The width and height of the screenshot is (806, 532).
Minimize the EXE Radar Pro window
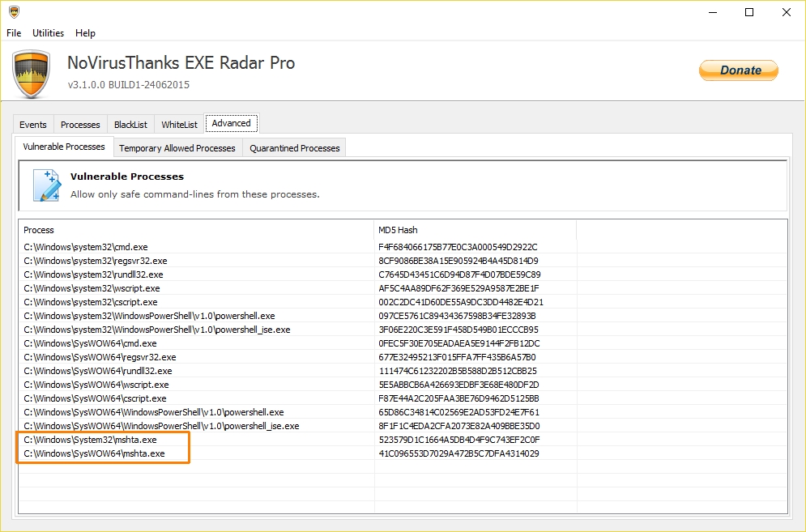[x=713, y=12]
